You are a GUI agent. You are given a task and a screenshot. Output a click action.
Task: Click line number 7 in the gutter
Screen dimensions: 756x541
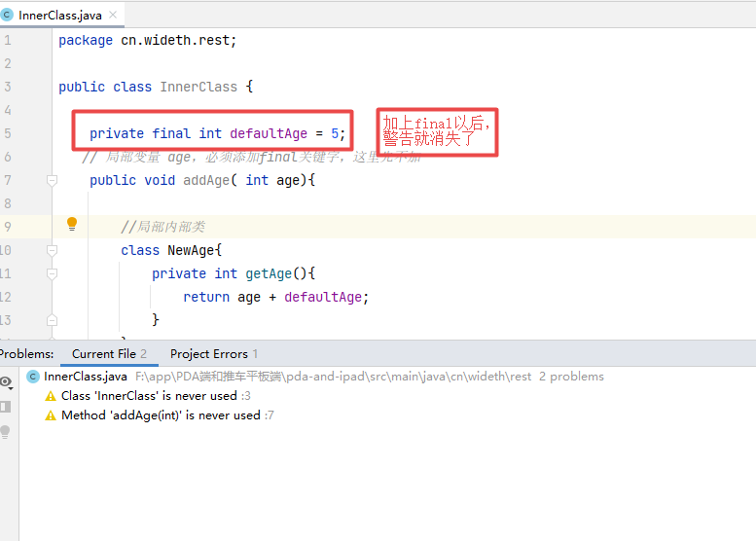coord(7,180)
